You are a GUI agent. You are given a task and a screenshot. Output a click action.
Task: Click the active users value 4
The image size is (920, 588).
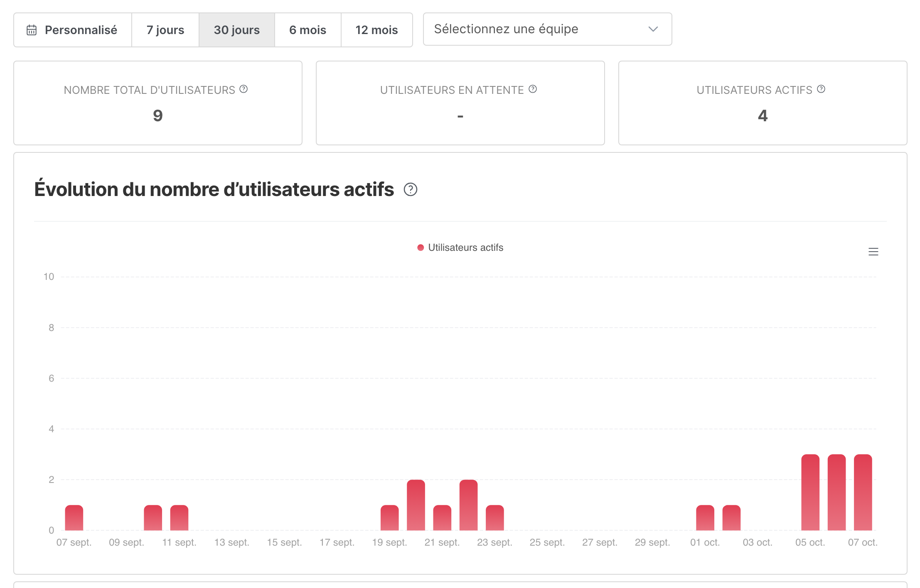(763, 115)
